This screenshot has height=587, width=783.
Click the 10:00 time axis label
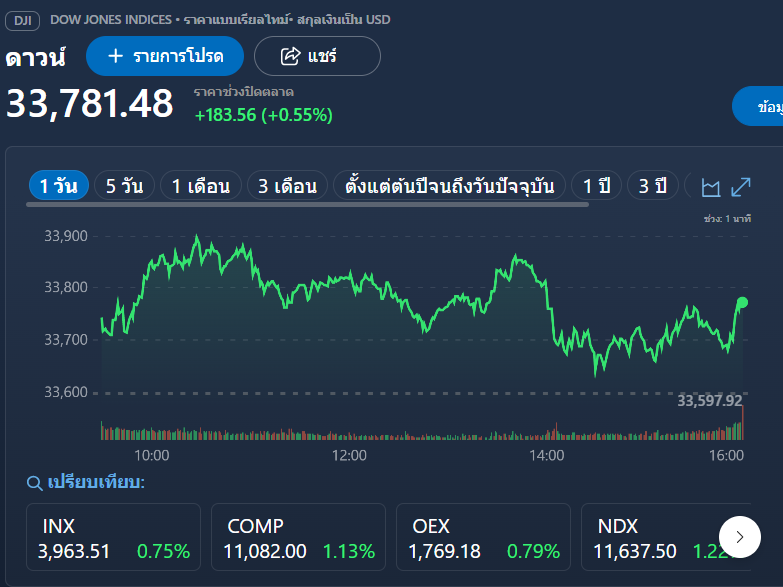coord(152,455)
